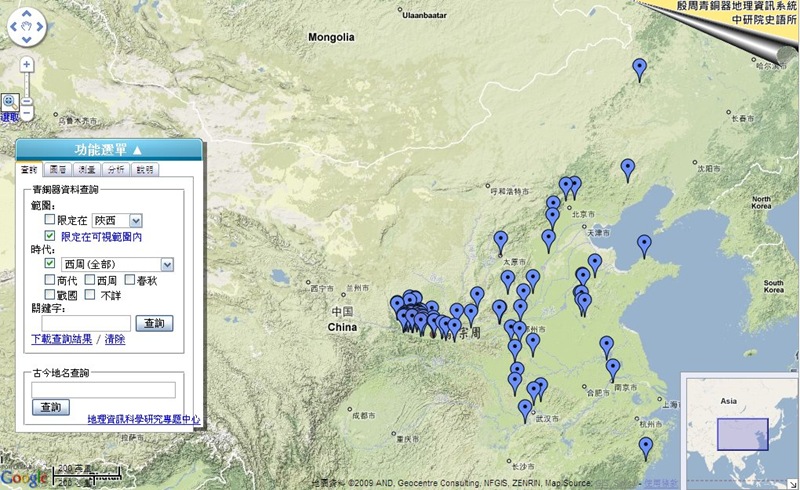Viewport: 800px width, 490px height.
Task: Click the blue marker on Shandong peninsula
Action: coord(644,244)
